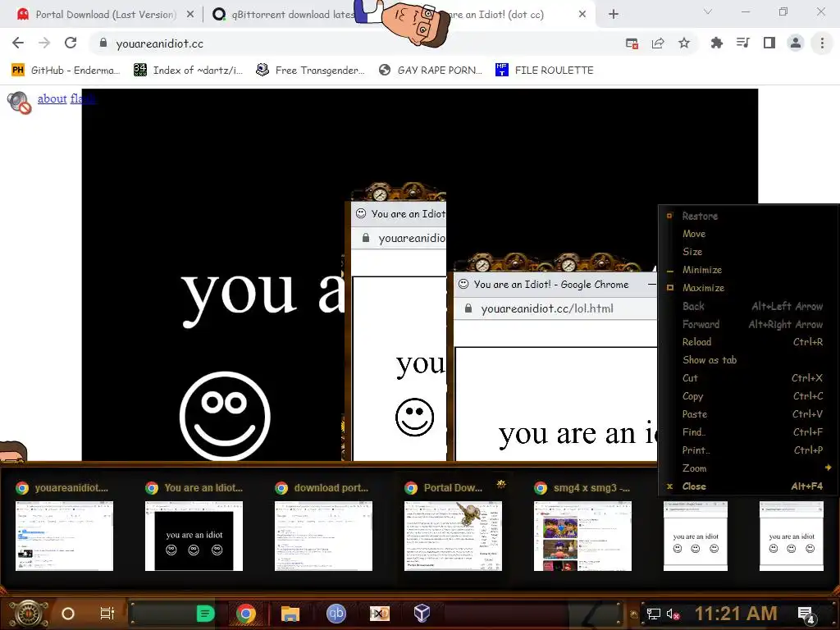Open the Extensions puzzle icon
The image size is (840, 630).
[x=717, y=43]
